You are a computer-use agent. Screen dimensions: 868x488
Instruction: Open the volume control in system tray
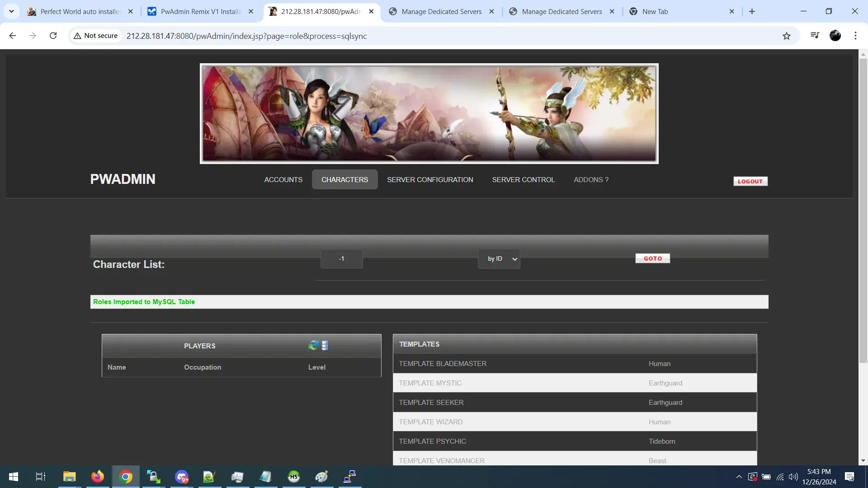(x=793, y=477)
